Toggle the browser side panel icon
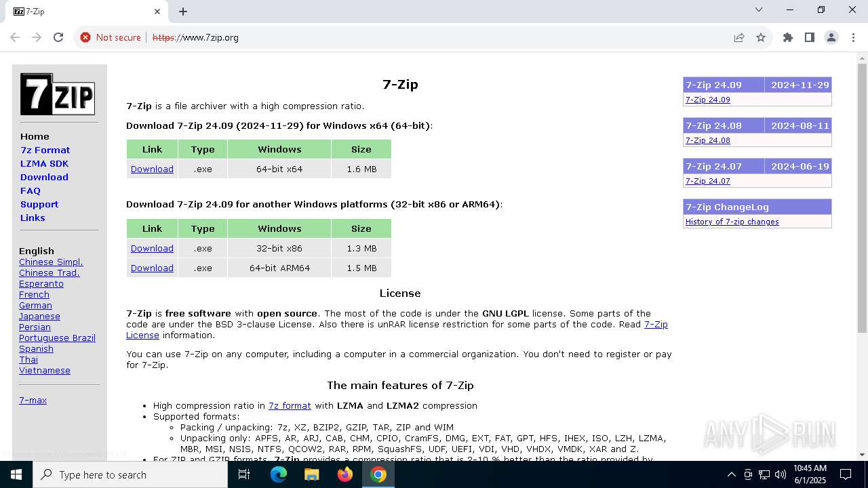Image resolution: width=868 pixels, height=488 pixels. tap(810, 37)
